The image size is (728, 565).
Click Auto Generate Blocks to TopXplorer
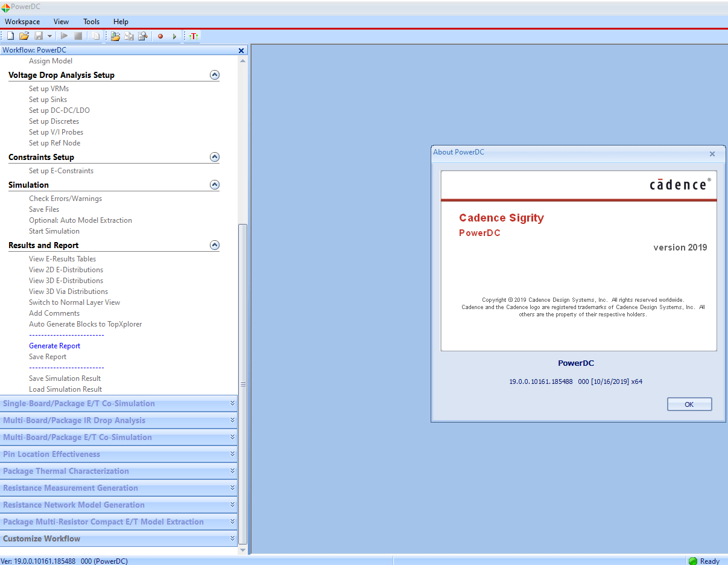pyautogui.click(x=86, y=324)
